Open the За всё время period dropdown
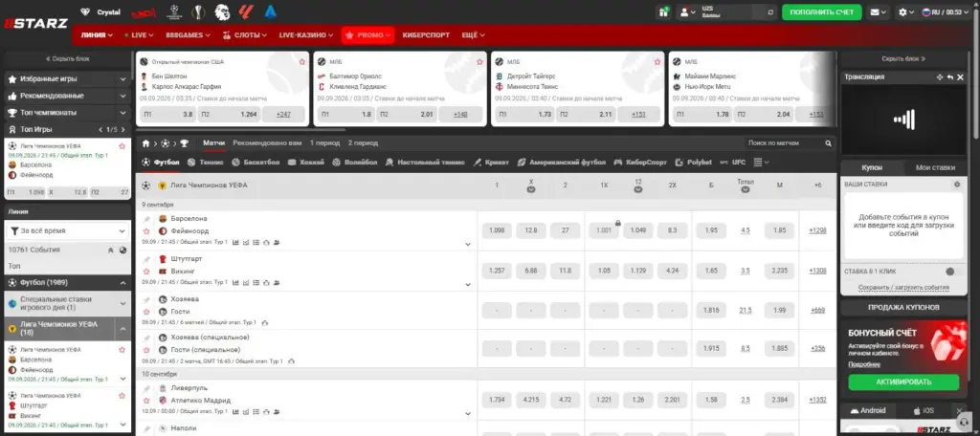980x436 pixels. click(68, 231)
